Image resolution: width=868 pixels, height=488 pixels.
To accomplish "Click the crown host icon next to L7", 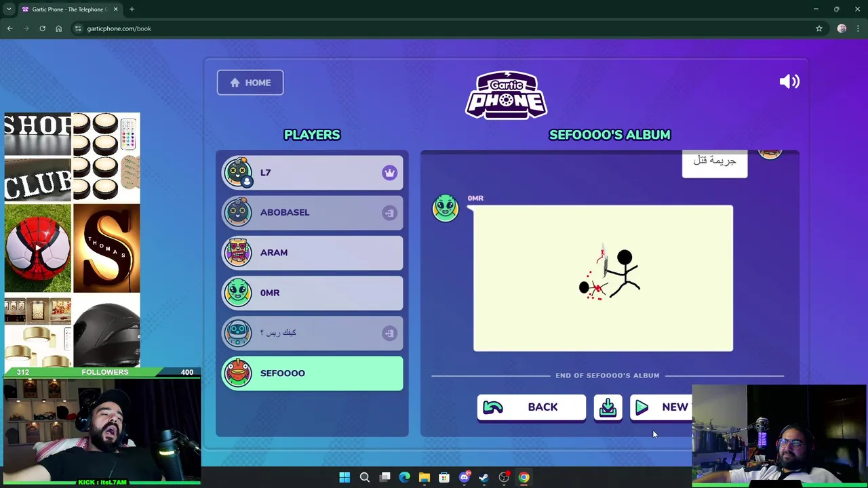I will pos(389,173).
